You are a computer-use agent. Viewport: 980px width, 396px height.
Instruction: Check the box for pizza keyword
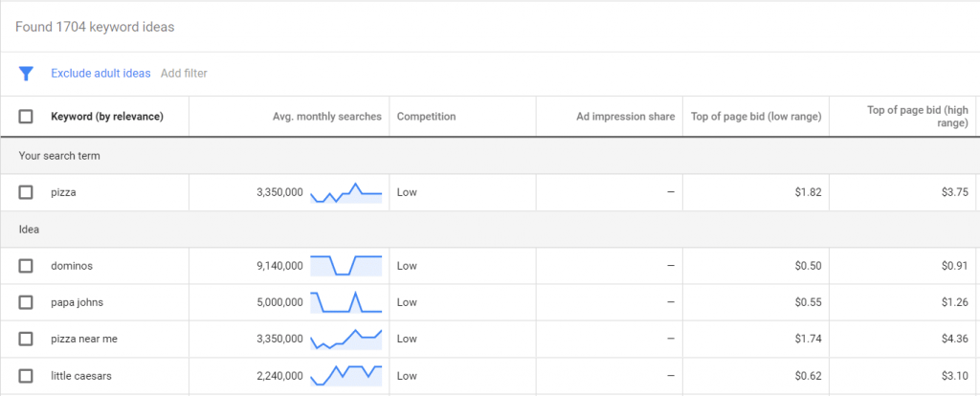tap(26, 192)
